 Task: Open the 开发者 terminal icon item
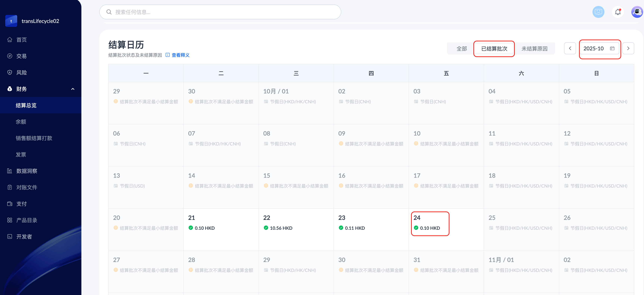click(10, 237)
